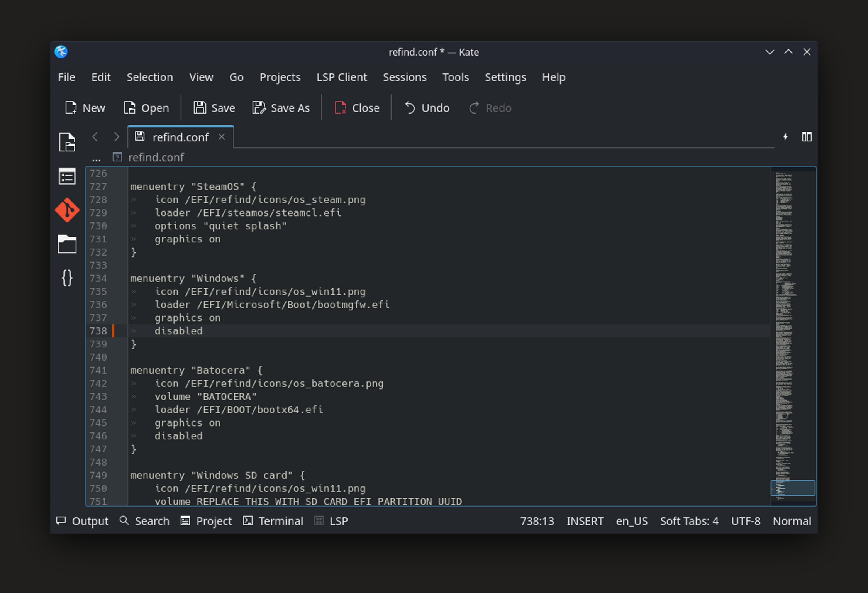Open the filesystem browser folder icon

[67, 244]
